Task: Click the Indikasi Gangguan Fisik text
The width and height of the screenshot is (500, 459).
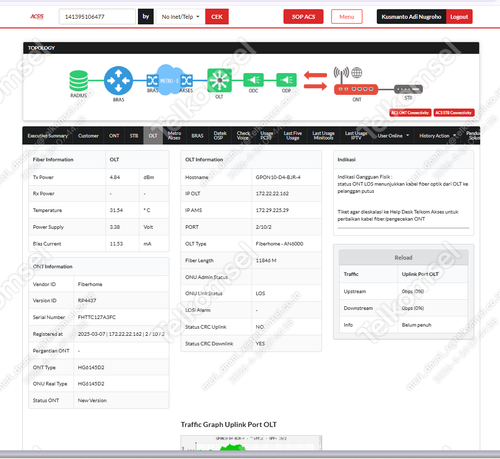Action: 365,177
